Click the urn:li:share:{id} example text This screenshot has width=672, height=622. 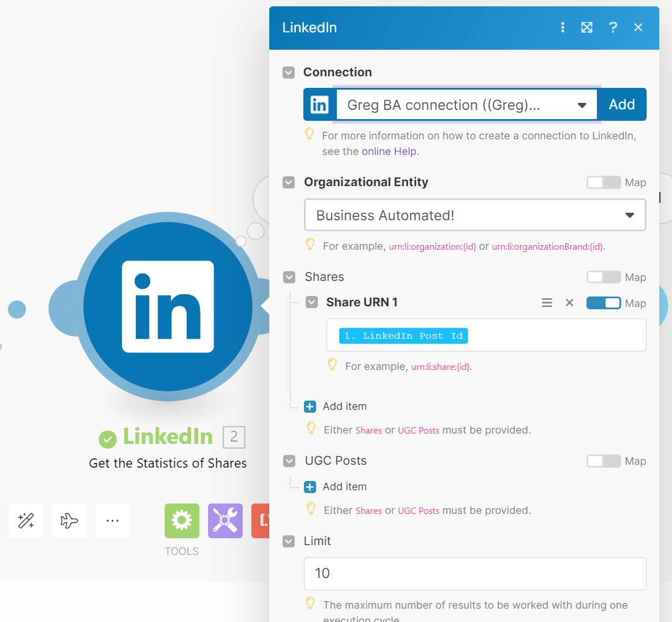[x=440, y=367]
